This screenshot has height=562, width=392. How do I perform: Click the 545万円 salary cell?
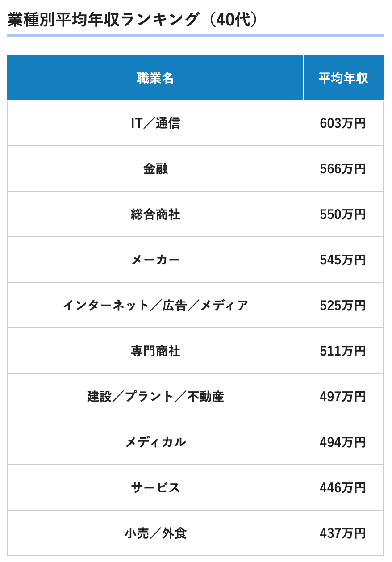pos(343,260)
